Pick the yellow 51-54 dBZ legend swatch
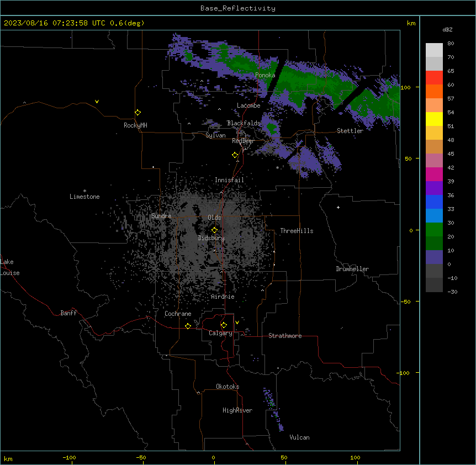476x465 pixels. [434, 119]
